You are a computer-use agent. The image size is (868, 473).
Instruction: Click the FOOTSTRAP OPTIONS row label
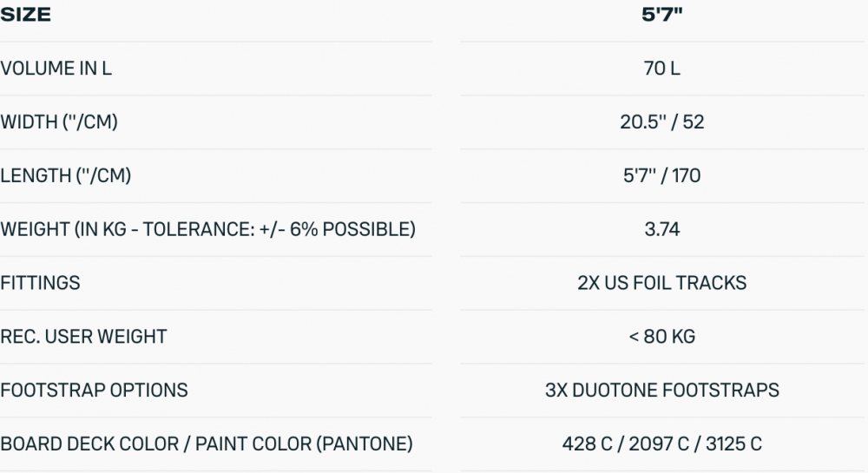click(94, 391)
